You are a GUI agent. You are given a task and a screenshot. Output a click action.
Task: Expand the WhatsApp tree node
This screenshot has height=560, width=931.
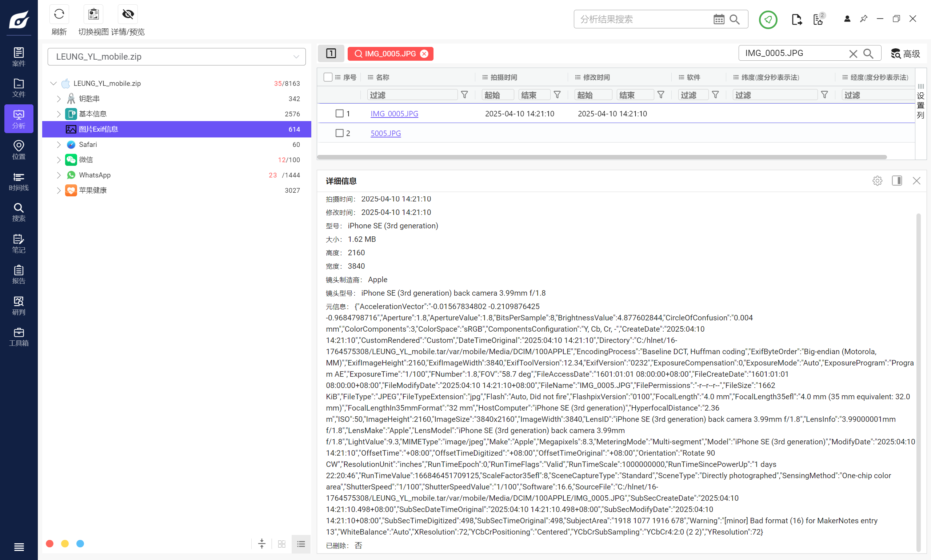pyautogui.click(x=59, y=175)
